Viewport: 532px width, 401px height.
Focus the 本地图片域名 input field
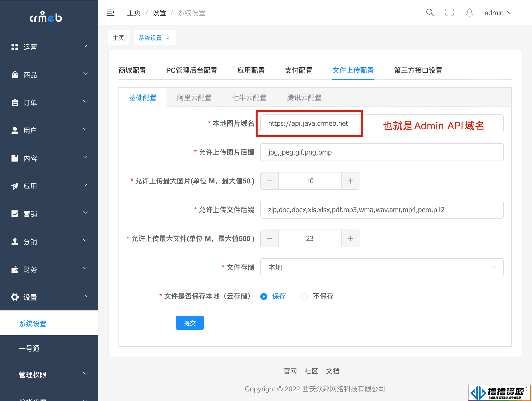click(382, 123)
